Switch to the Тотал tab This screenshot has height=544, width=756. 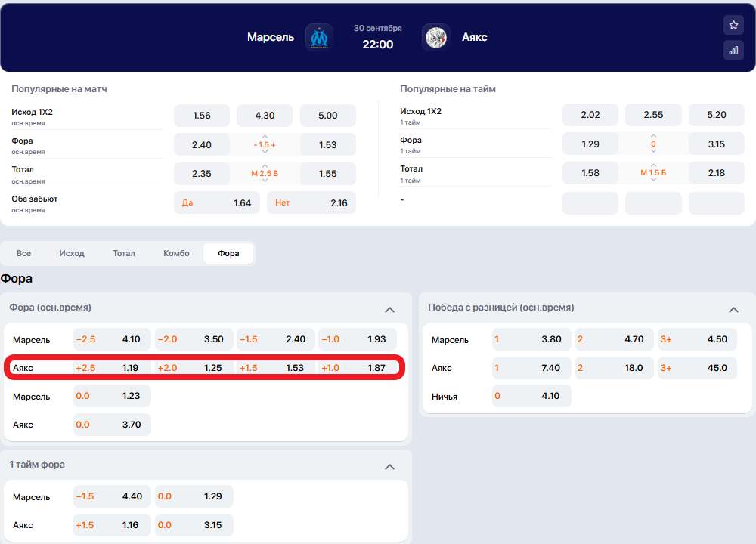(124, 253)
